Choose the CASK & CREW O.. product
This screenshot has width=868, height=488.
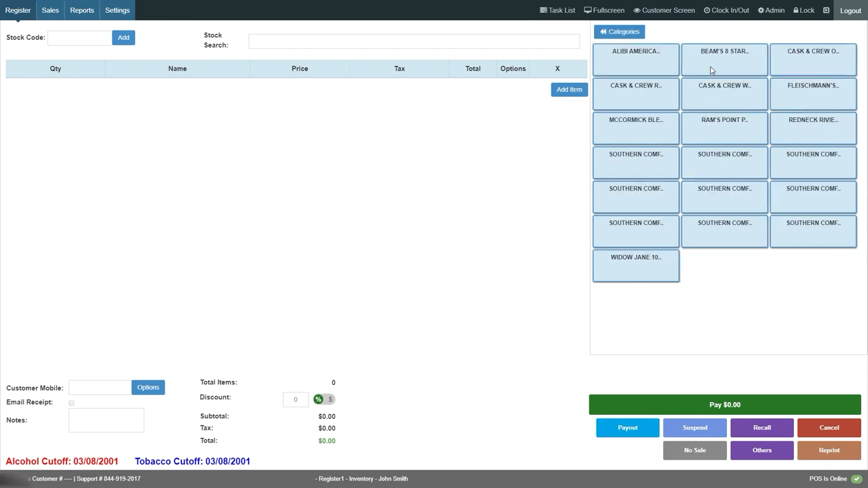click(813, 60)
